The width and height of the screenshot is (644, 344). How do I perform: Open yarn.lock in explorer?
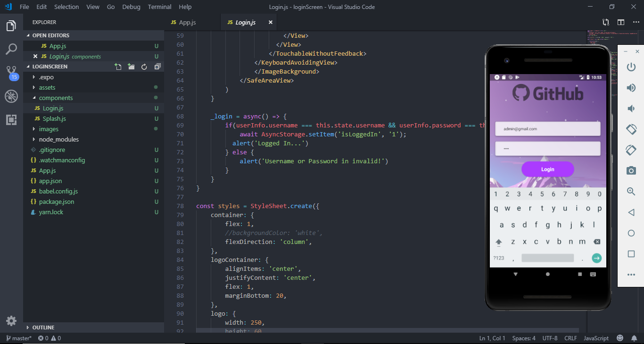(94, 212)
